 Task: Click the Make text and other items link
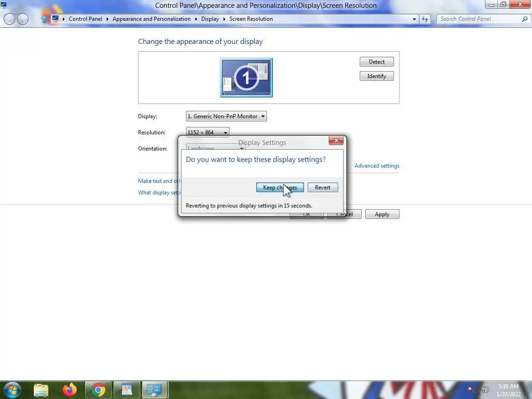[x=159, y=181]
